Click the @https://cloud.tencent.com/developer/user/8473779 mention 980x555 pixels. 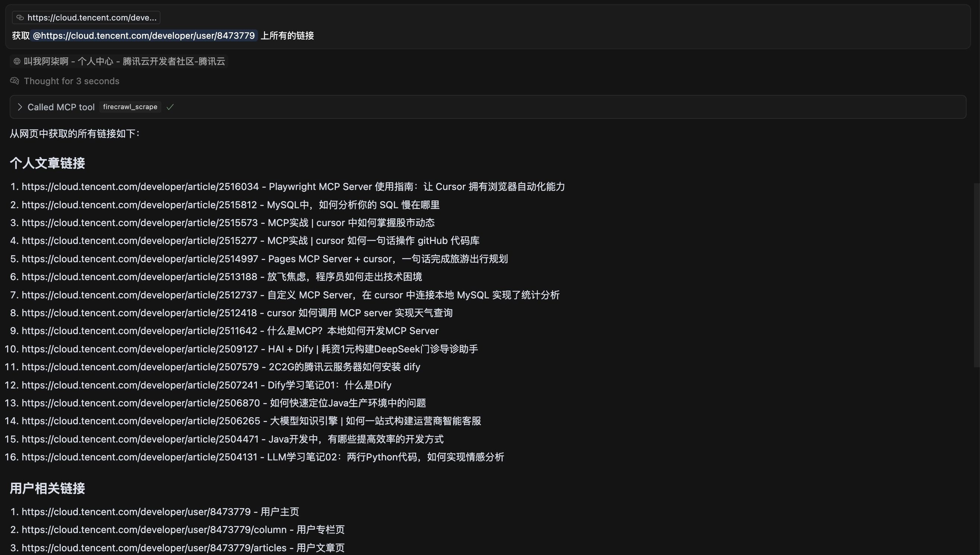click(144, 35)
